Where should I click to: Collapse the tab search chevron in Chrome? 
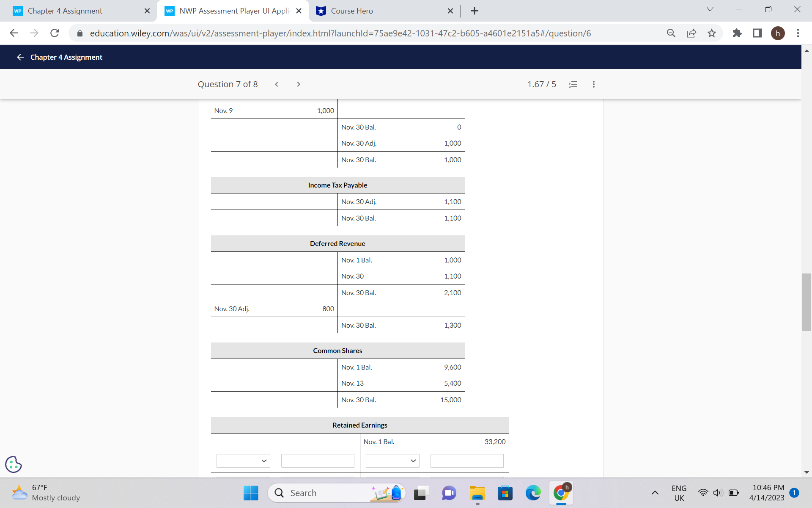pyautogui.click(x=710, y=9)
